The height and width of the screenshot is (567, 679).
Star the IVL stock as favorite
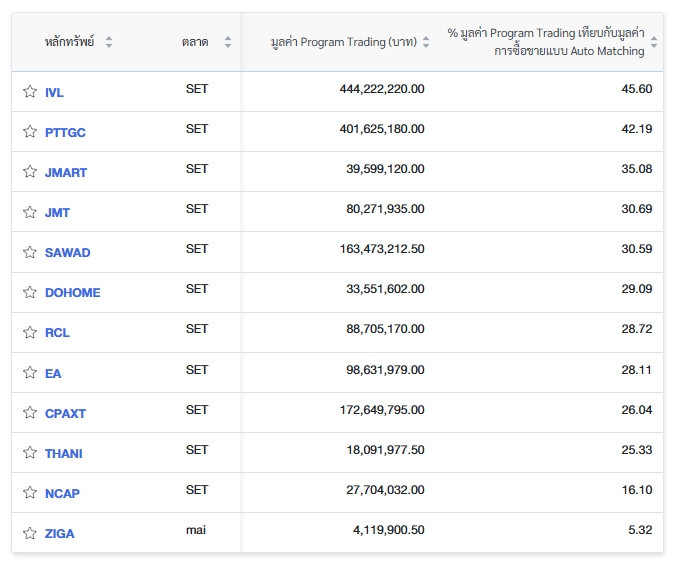[x=30, y=92]
